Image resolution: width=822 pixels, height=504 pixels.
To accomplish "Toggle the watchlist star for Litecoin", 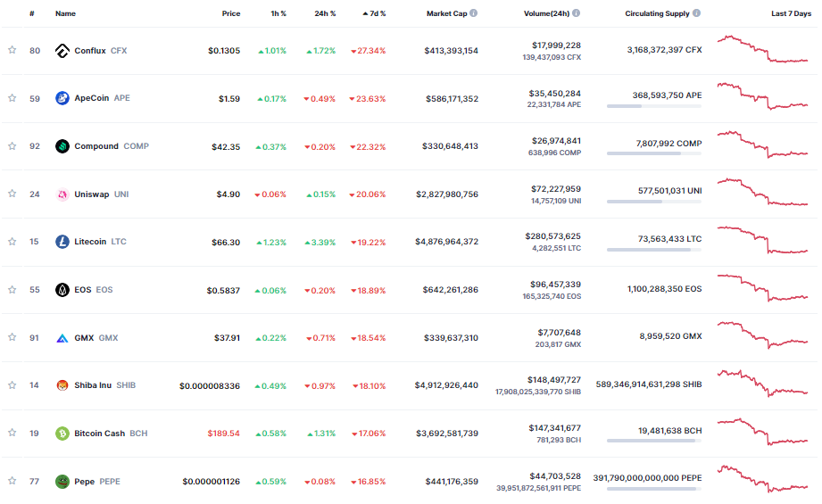I will pyautogui.click(x=12, y=242).
